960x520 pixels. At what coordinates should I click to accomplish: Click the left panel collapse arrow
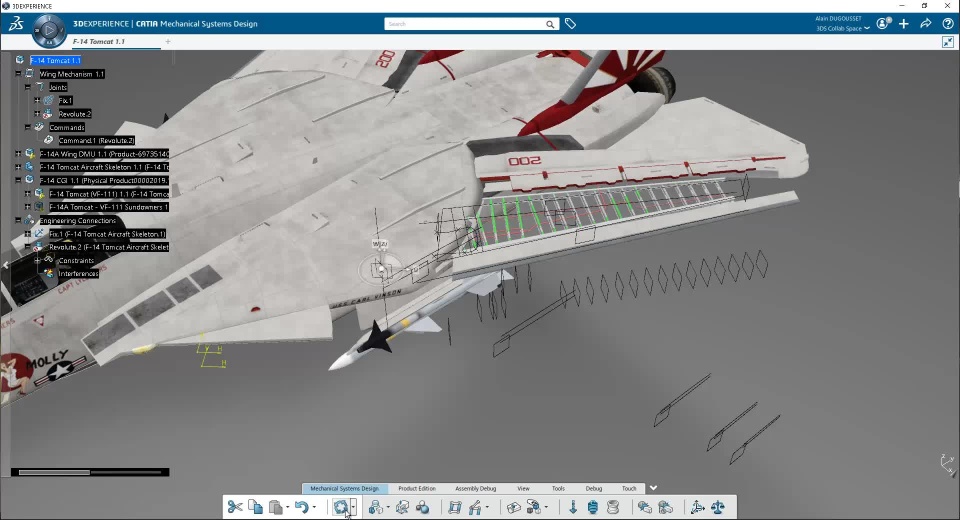[x=6, y=265]
